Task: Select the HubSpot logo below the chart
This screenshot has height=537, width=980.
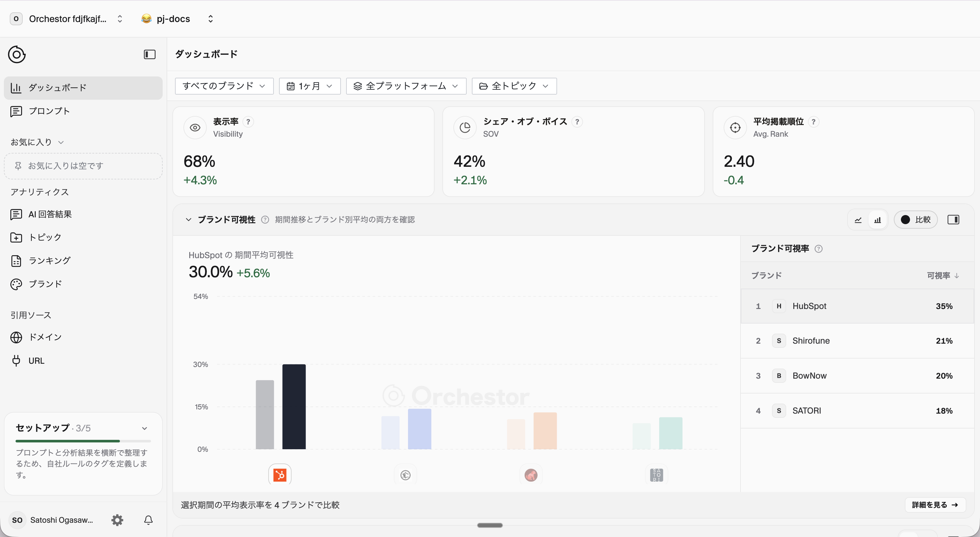Action: [280, 474]
